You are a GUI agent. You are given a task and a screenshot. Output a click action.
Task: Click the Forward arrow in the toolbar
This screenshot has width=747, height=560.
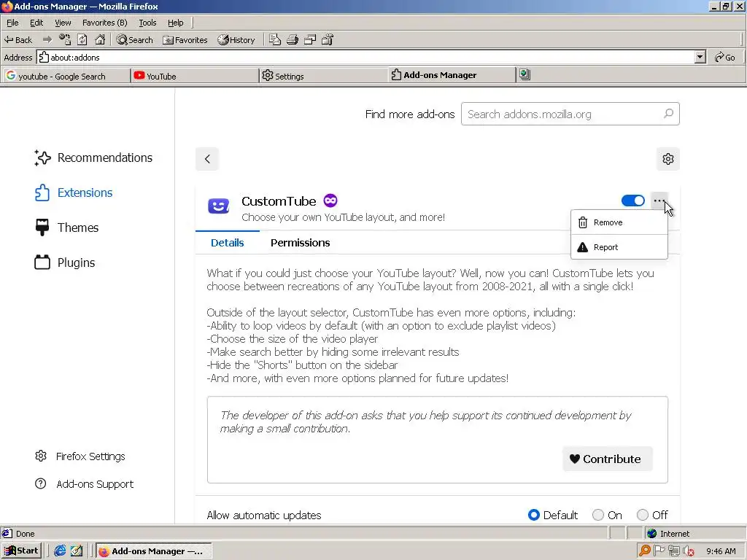[47, 39]
